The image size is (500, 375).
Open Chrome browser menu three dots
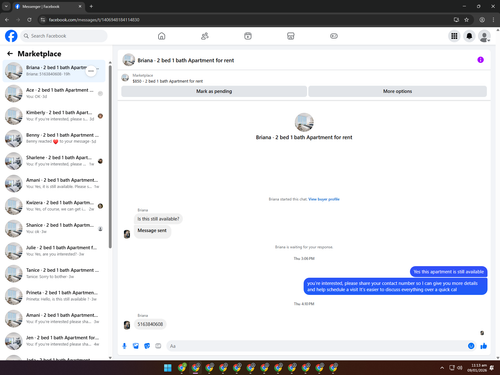[x=493, y=20]
